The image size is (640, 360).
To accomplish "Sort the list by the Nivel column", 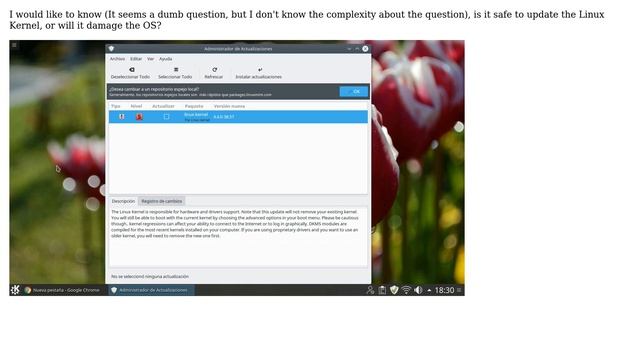I will [136, 106].
